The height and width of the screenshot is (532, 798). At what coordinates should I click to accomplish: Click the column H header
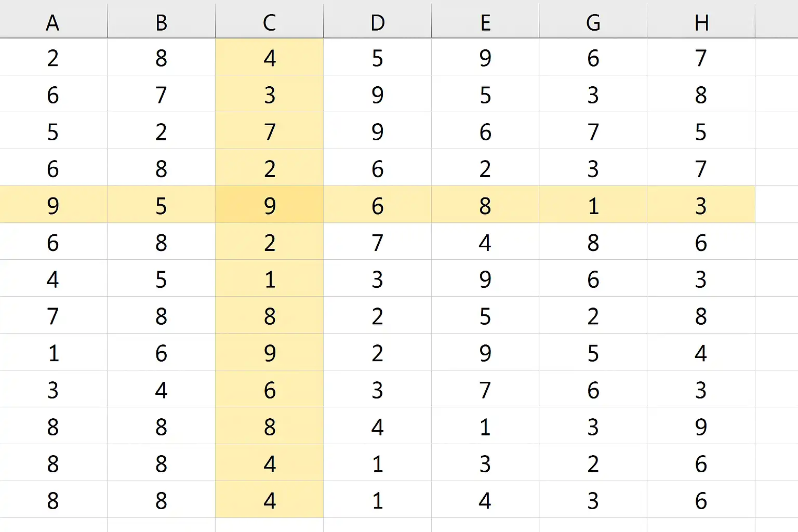[x=701, y=23]
